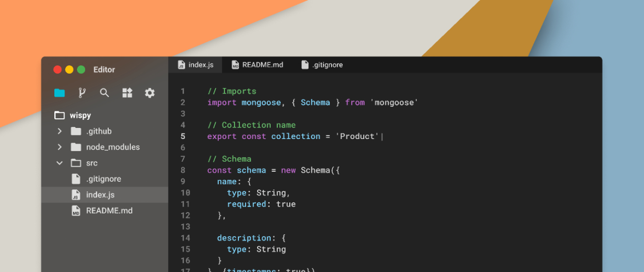
Task: Click line number 8 in the gutter
Action: pos(183,170)
